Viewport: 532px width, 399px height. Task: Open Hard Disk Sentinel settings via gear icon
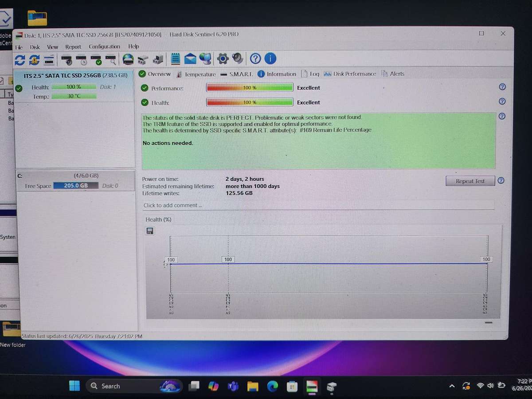point(222,59)
